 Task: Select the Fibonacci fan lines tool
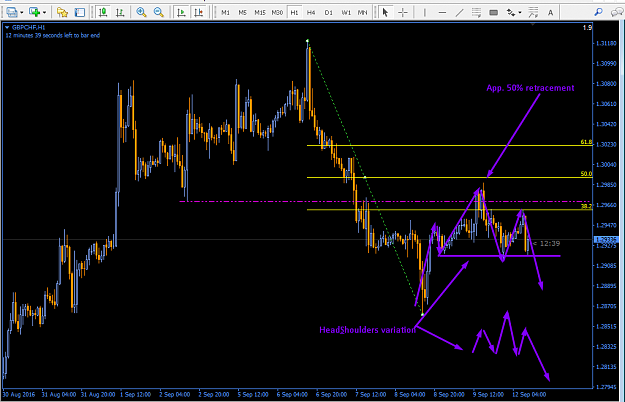[533, 12]
